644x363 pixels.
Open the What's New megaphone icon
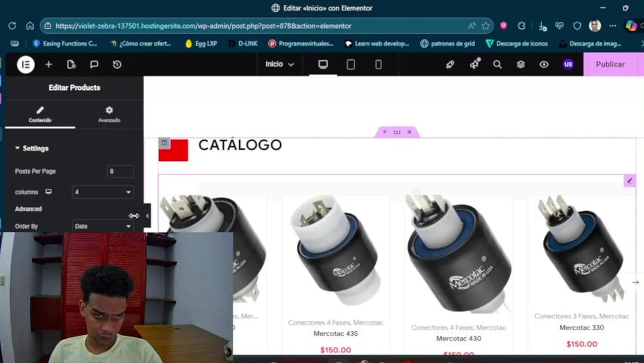474,65
